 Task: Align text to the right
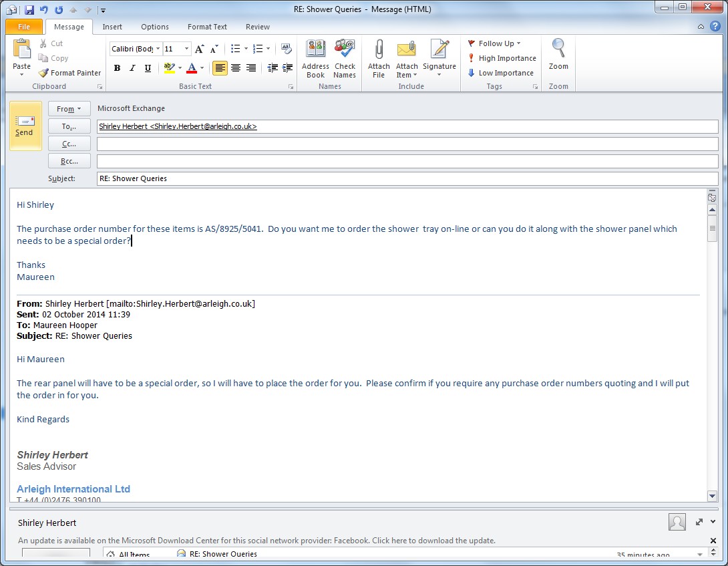251,68
